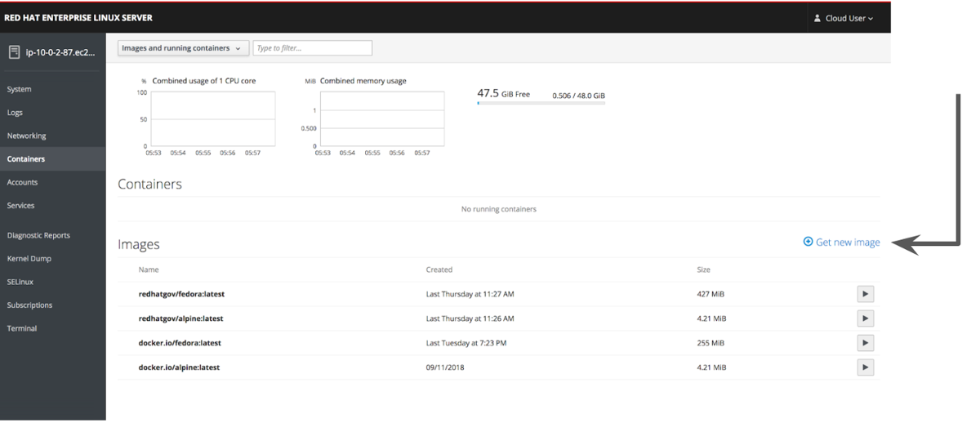Run the docker.io/fedora:latest image
This screenshot has height=423, width=980.
coord(865,343)
